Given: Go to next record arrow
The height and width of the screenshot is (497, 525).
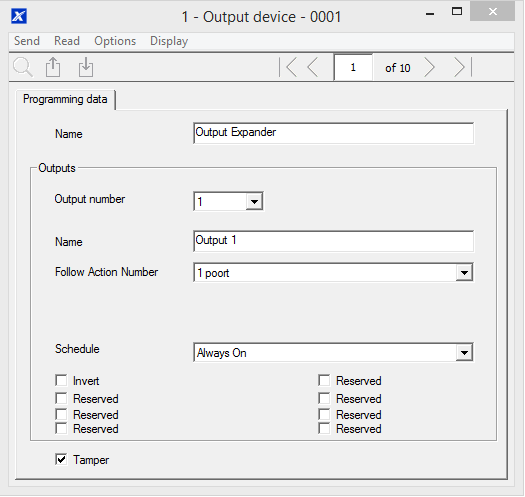Looking at the screenshot, I should pyautogui.click(x=430, y=67).
